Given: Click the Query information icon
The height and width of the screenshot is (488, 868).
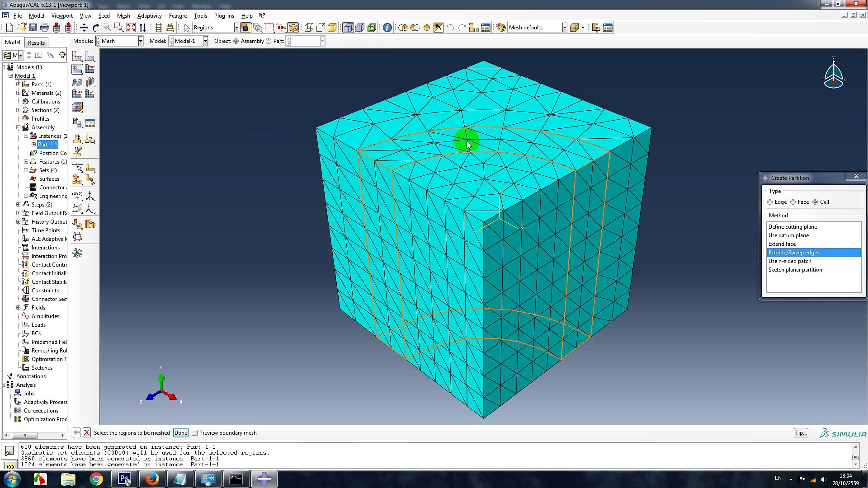Looking at the screenshot, I should (387, 28).
